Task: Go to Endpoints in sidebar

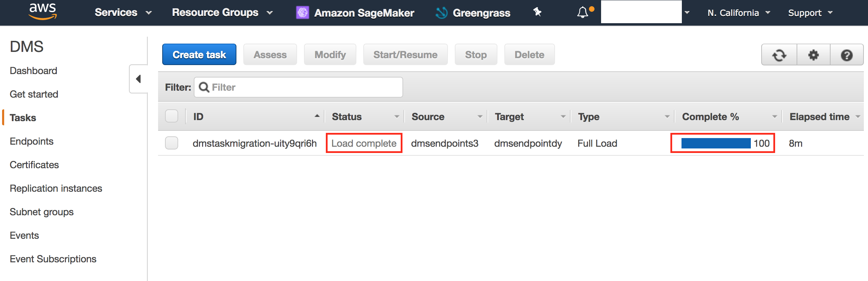Action: point(32,141)
